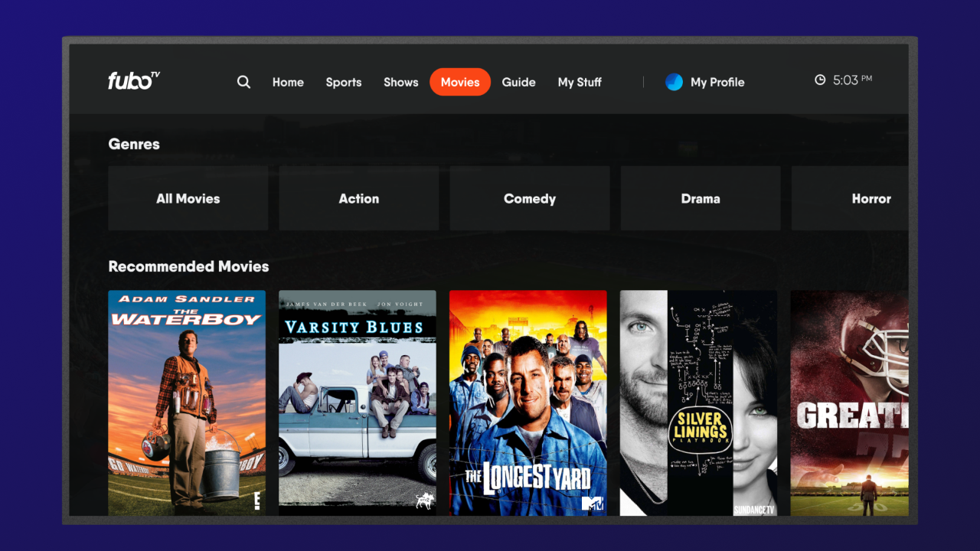Viewport: 980px width, 551px height.
Task: Select the Action genre tile
Action: coord(358,198)
